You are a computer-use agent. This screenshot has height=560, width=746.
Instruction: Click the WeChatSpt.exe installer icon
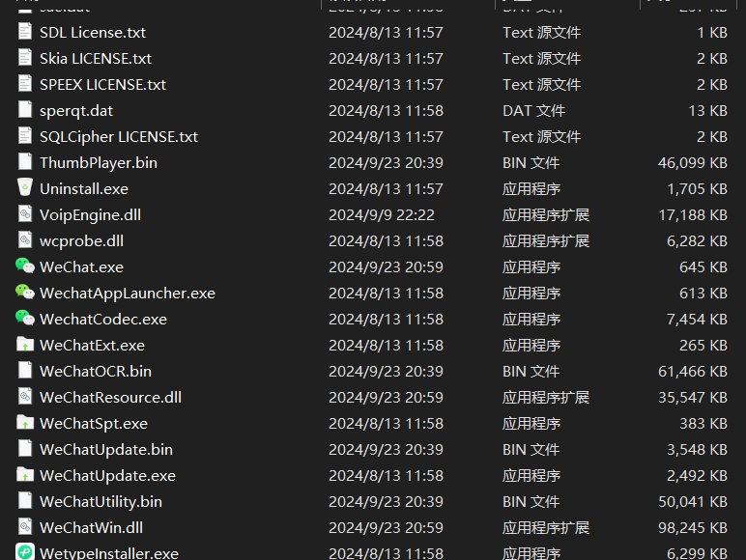[25, 423]
